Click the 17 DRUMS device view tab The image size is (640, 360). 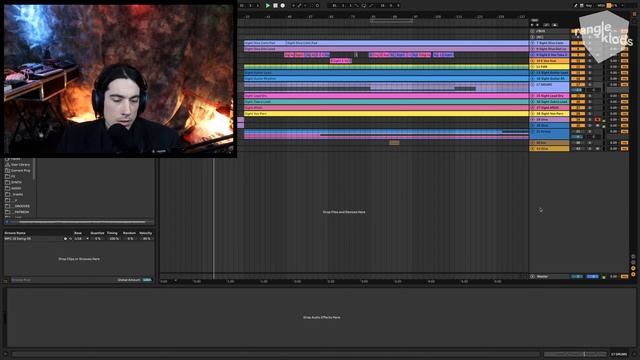click(x=618, y=354)
